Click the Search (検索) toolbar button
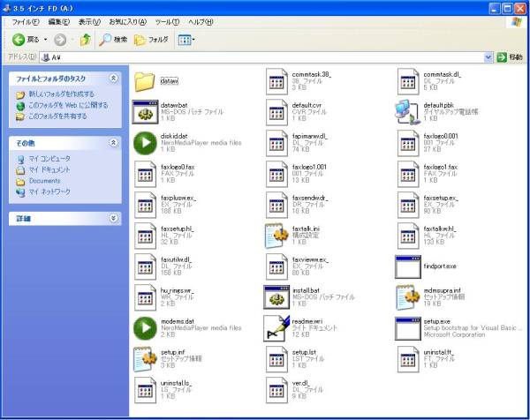The width and height of the screenshot is (530, 420). coord(113,40)
